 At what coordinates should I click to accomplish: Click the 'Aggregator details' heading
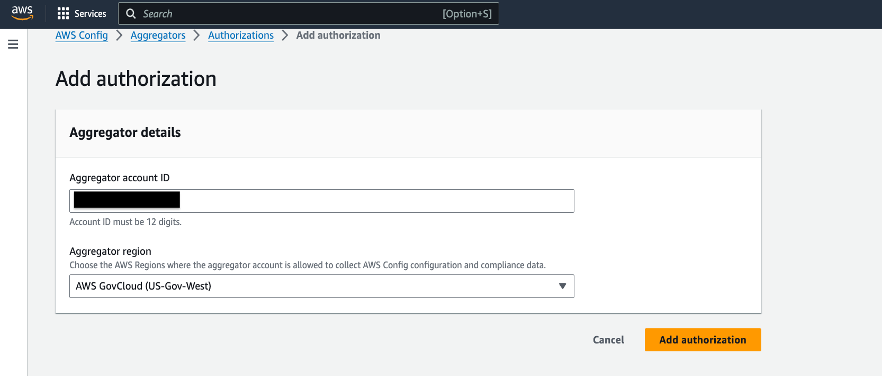pyautogui.click(x=125, y=133)
